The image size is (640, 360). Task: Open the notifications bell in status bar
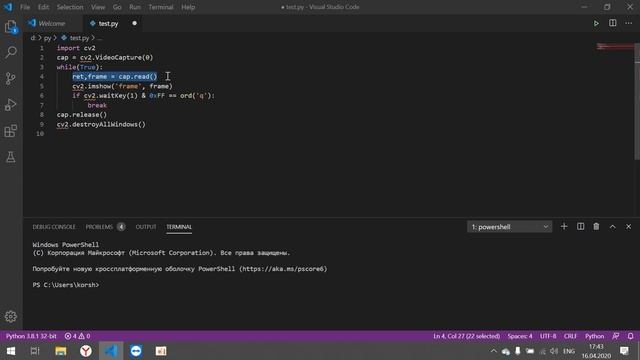click(631, 336)
